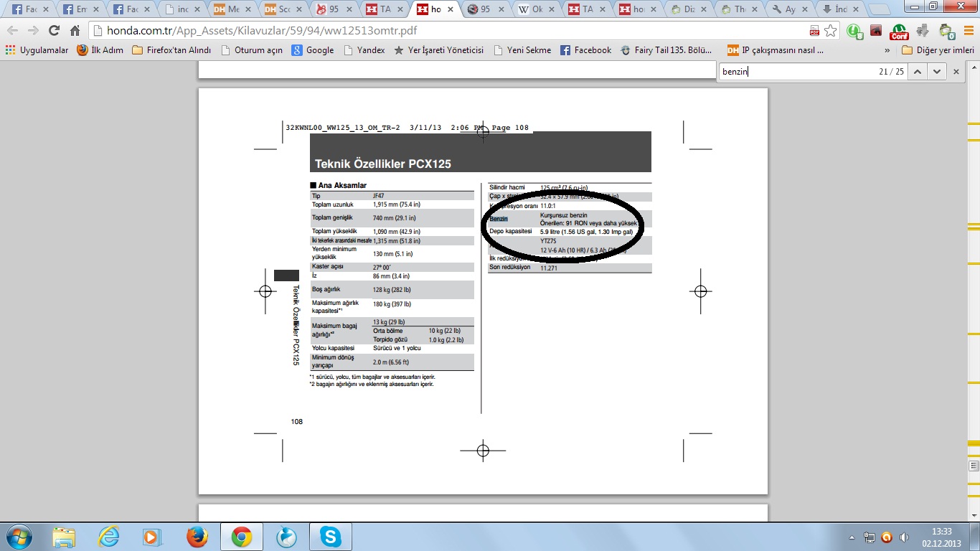Open Uygulamalar apps shortcut
This screenshot has height=551, width=980.
(x=37, y=50)
